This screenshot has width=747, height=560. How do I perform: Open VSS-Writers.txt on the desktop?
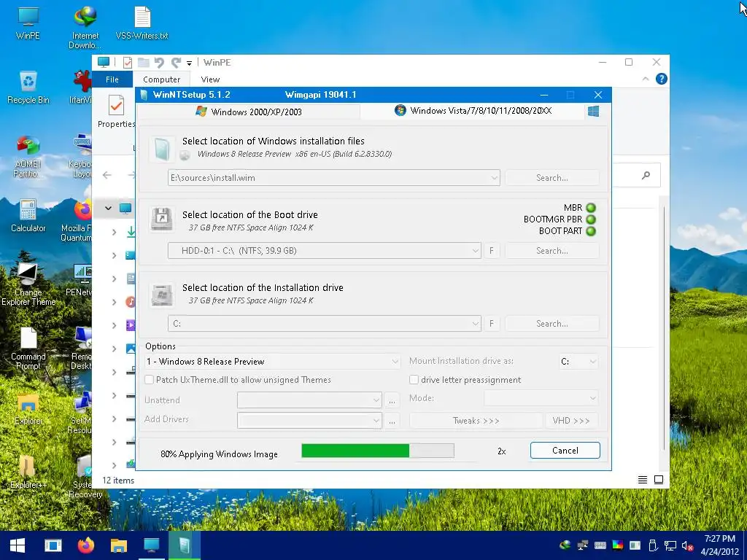142,23
